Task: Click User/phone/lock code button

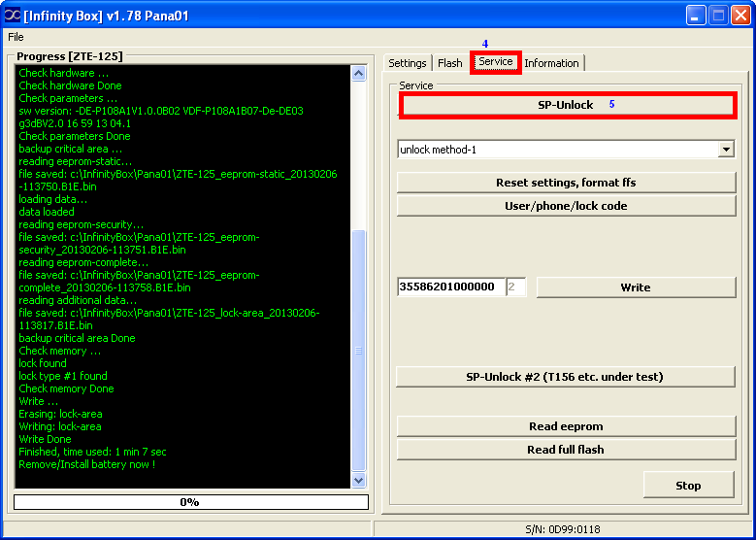Action: coord(566,206)
